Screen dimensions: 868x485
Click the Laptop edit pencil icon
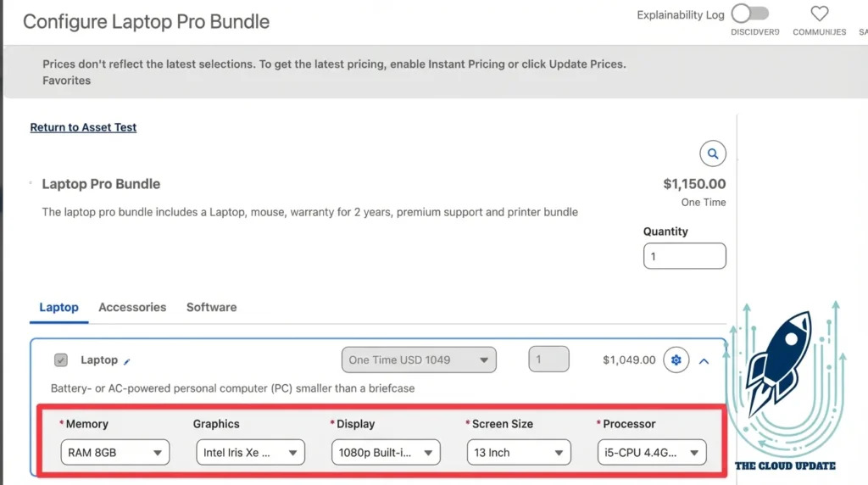127,361
